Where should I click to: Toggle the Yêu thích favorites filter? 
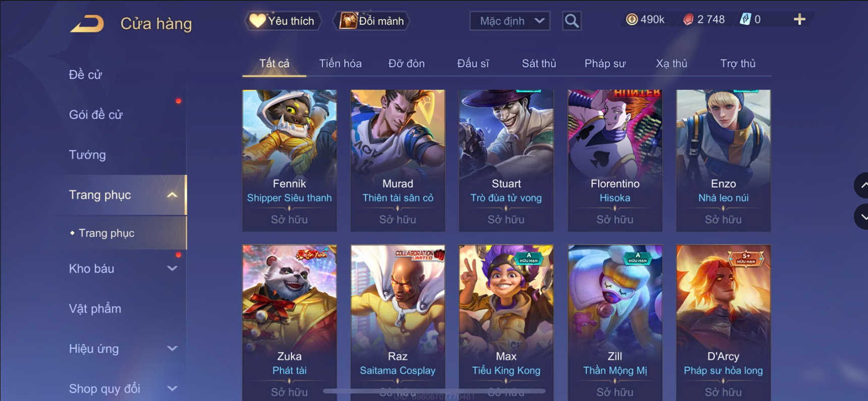point(282,21)
